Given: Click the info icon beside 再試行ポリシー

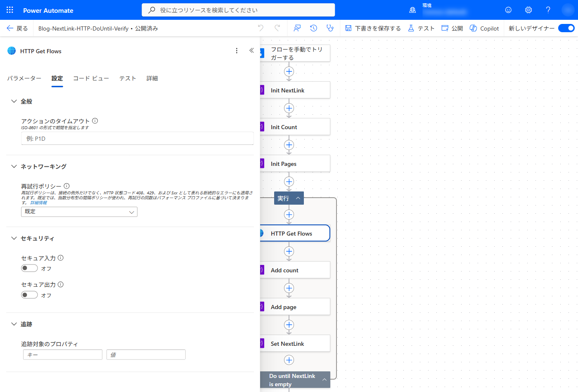Looking at the screenshot, I should pos(67,186).
